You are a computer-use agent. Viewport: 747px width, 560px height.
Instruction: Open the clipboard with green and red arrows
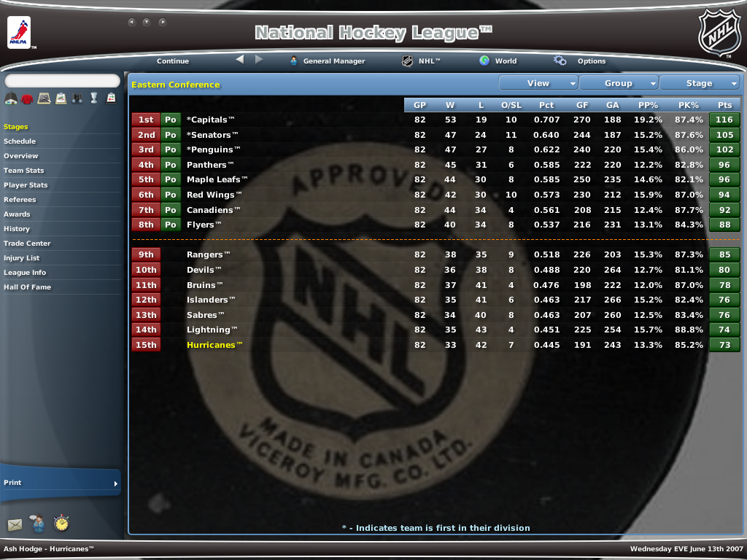[111, 98]
